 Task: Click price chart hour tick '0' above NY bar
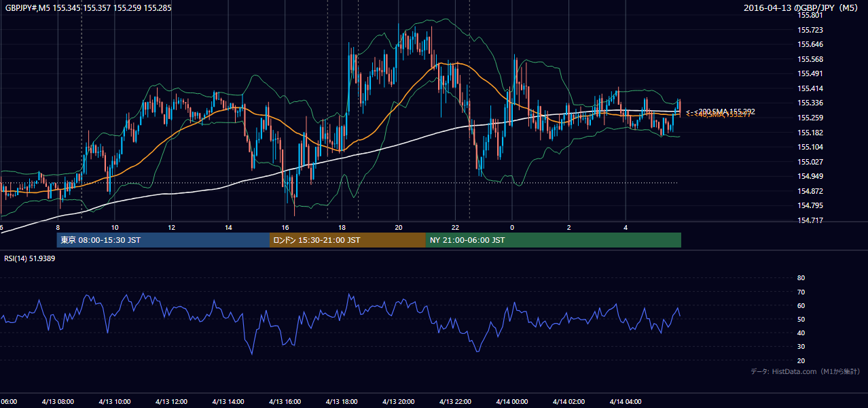(512, 227)
